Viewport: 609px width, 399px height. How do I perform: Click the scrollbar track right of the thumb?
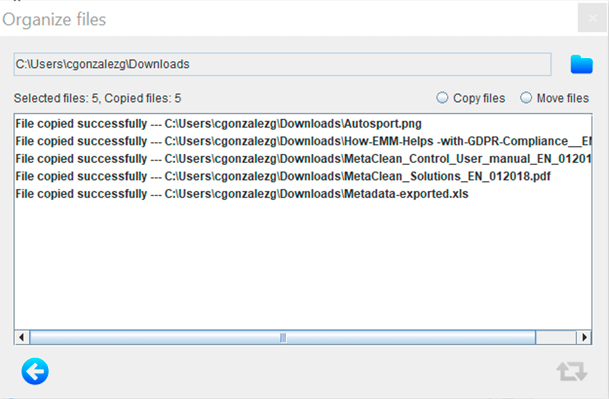556,337
